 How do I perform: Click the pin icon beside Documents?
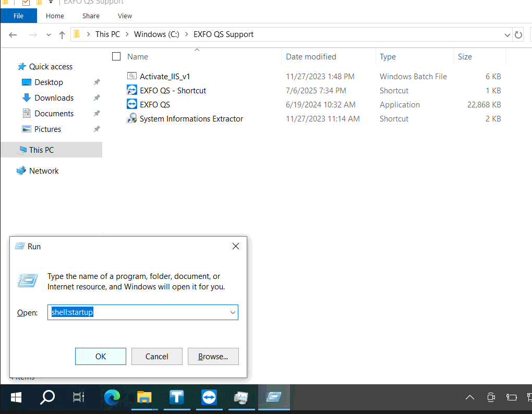(x=96, y=113)
